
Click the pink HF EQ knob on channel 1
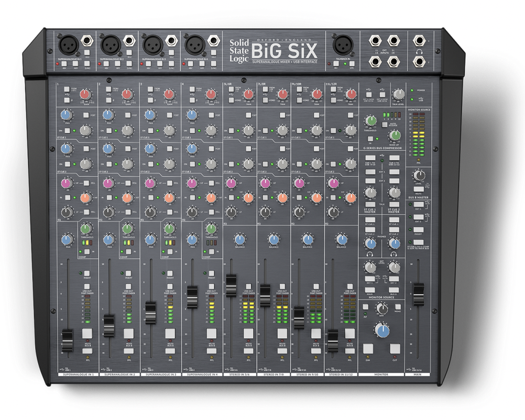(67, 183)
